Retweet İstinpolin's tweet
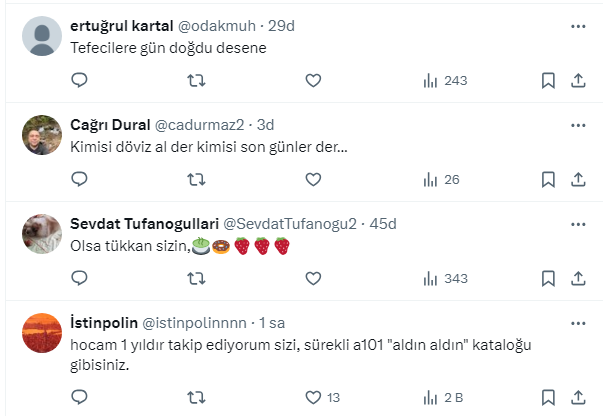 click(x=197, y=395)
